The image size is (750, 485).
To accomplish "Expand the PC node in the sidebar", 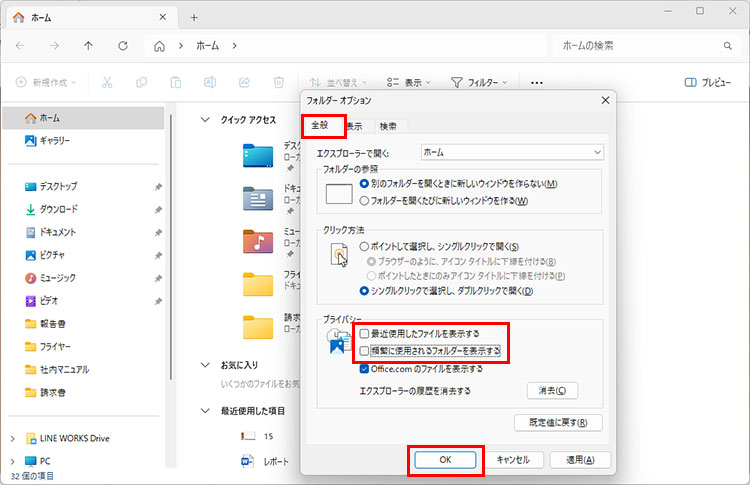I will (x=12, y=461).
